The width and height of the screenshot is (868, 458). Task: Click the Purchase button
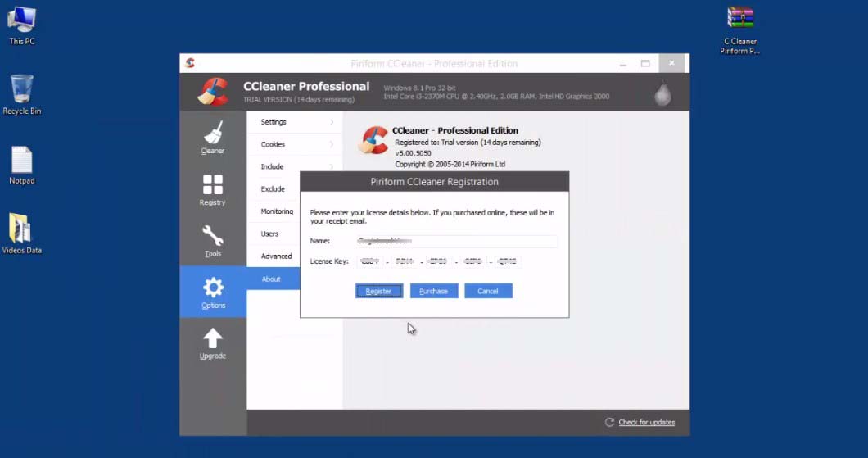click(433, 291)
